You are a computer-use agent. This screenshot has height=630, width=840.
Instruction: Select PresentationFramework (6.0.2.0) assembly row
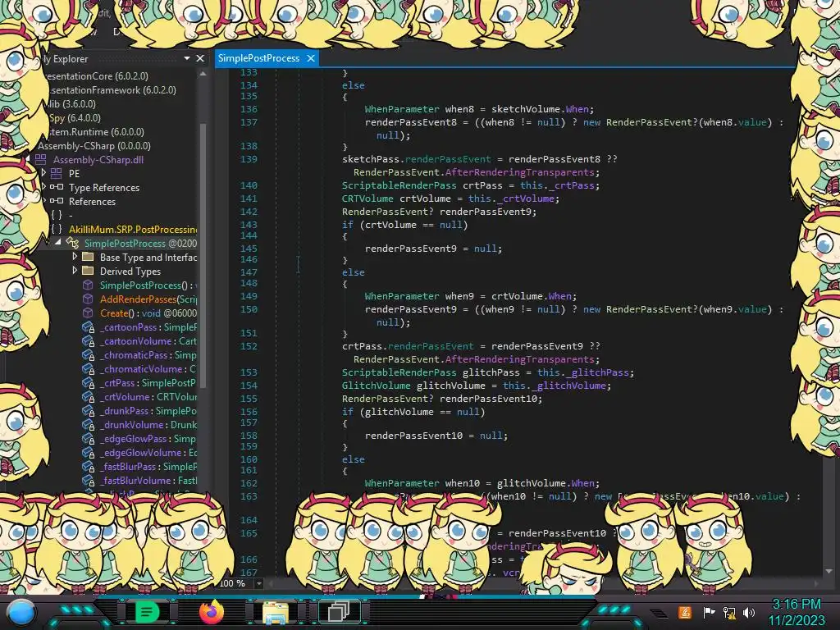[113, 90]
